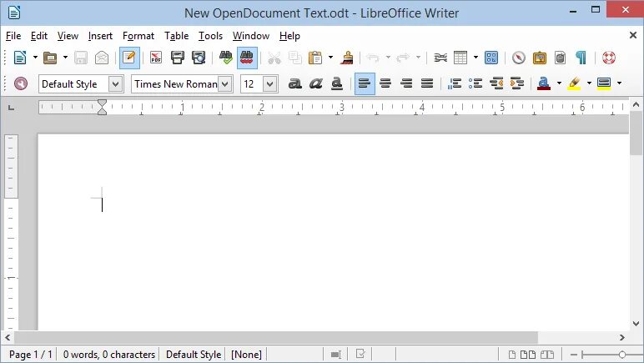This screenshot has height=363, width=644.
Task: Click the word count in status bar
Action: (x=108, y=355)
